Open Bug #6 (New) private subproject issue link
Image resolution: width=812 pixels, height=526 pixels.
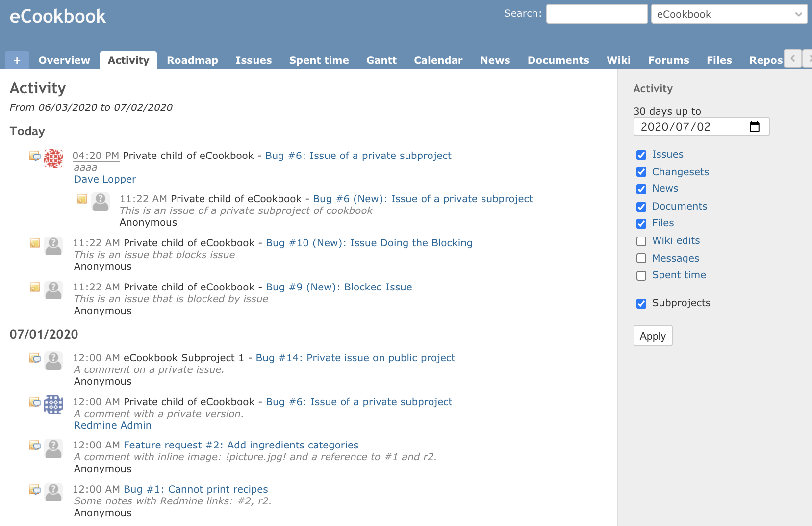(x=423, y=199)
